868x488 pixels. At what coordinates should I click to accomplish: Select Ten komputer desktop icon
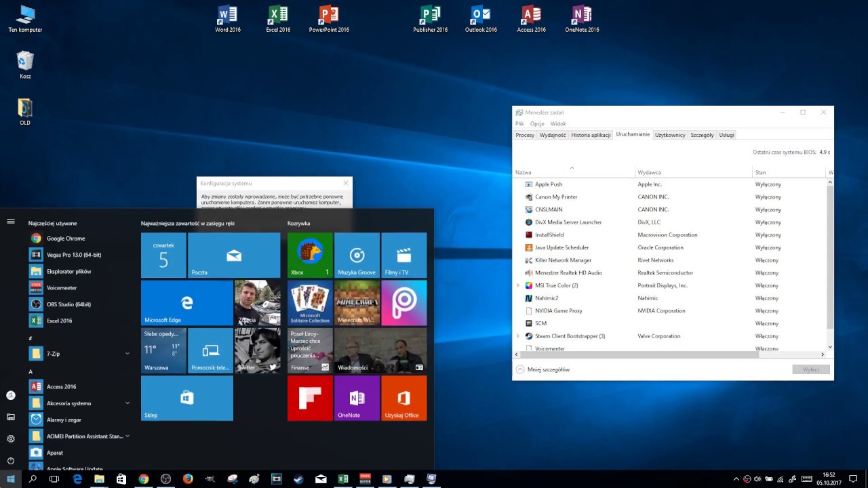(25, 19)
